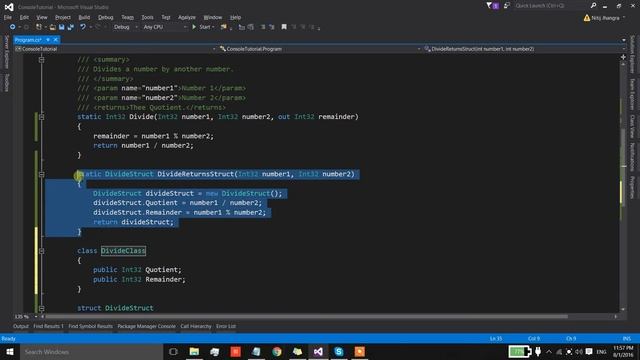The image size is (640, 360).
Task: Click the increase indent toolbar icon
Action: tap(251, 27)
